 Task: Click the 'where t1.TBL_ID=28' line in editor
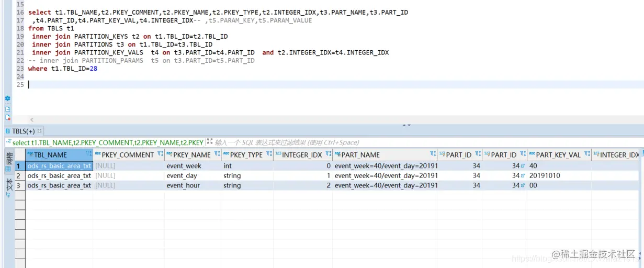(x=63, y=69)
